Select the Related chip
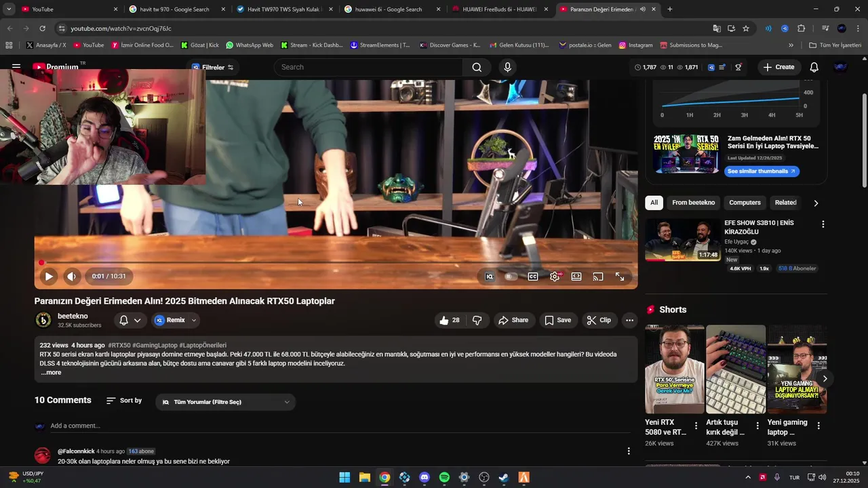 (x=785, y=203)
